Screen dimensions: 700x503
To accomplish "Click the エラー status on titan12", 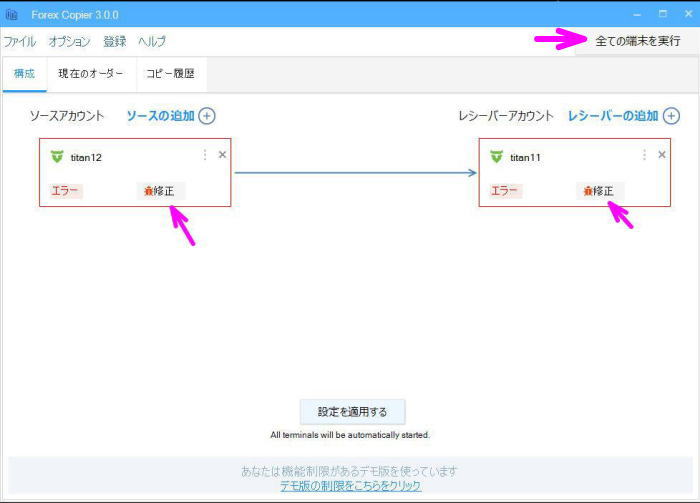I will click(65, 191).
